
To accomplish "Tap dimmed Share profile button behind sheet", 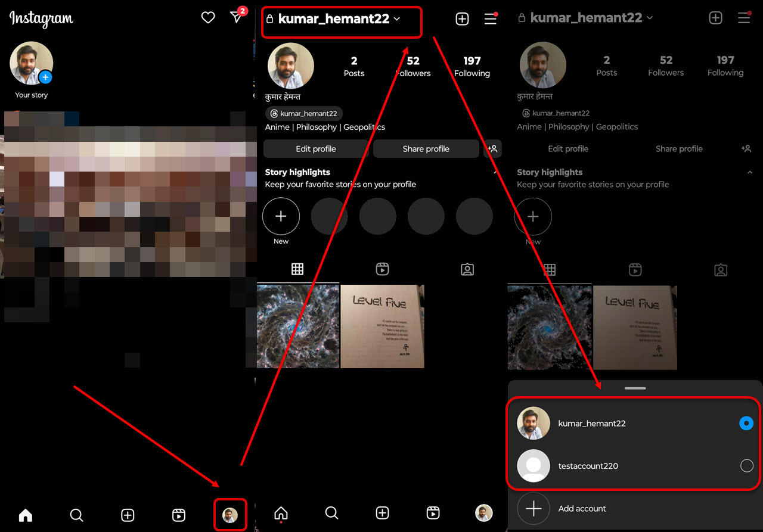I will 679,149.
